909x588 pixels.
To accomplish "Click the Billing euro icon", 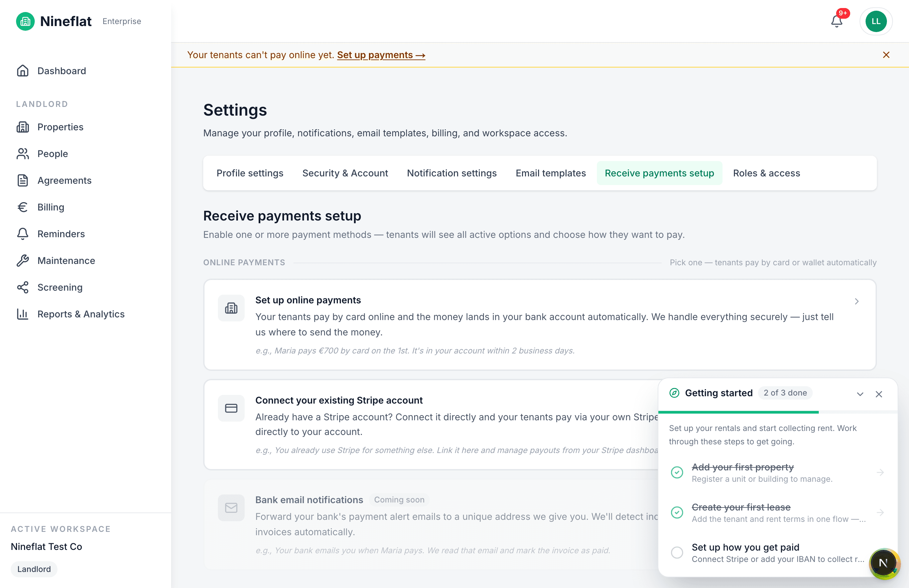I will [x=23, y=207].
